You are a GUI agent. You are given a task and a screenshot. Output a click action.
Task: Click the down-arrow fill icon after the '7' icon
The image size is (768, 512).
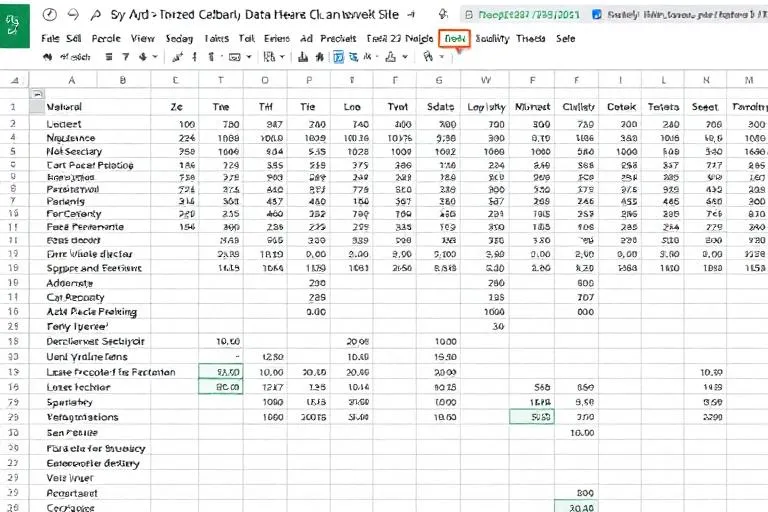tap(143, 57)
